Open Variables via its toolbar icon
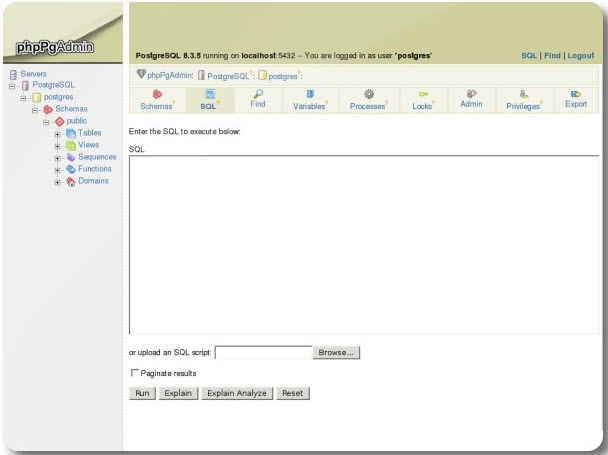The image size is (608, 455). [x=310, y=93]
